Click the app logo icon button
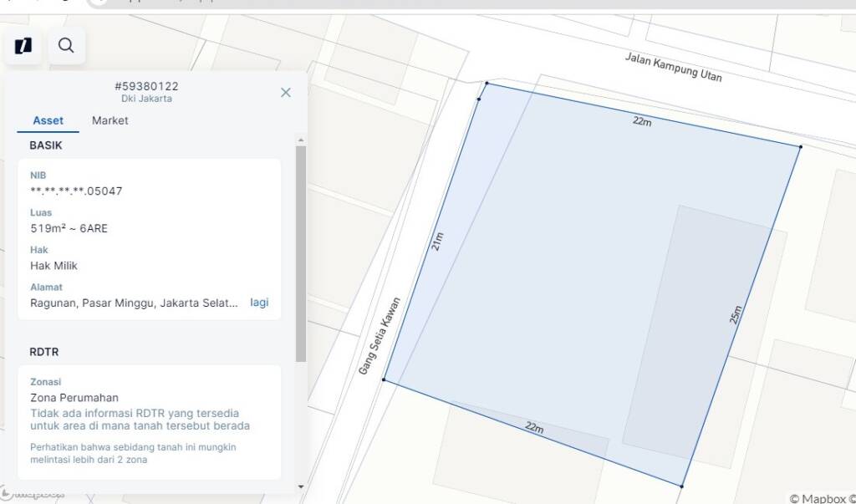 pyautogui.click(x=23, y=45)
